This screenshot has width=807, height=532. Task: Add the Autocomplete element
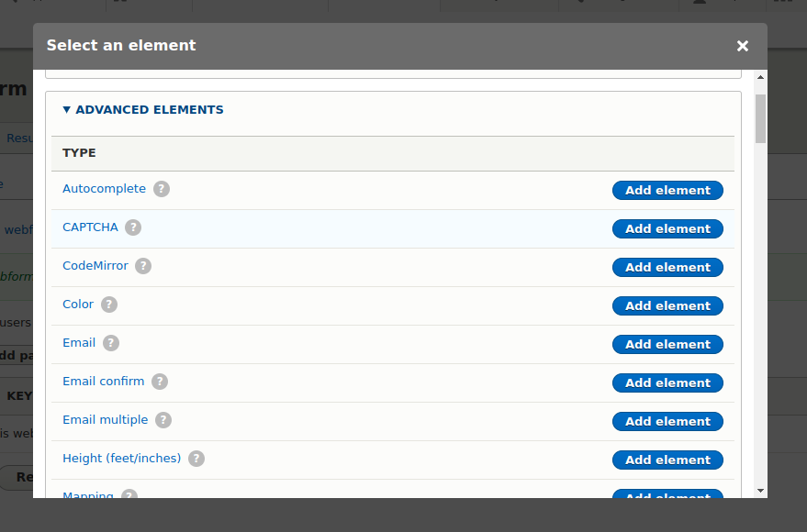[x=667, y=190]
